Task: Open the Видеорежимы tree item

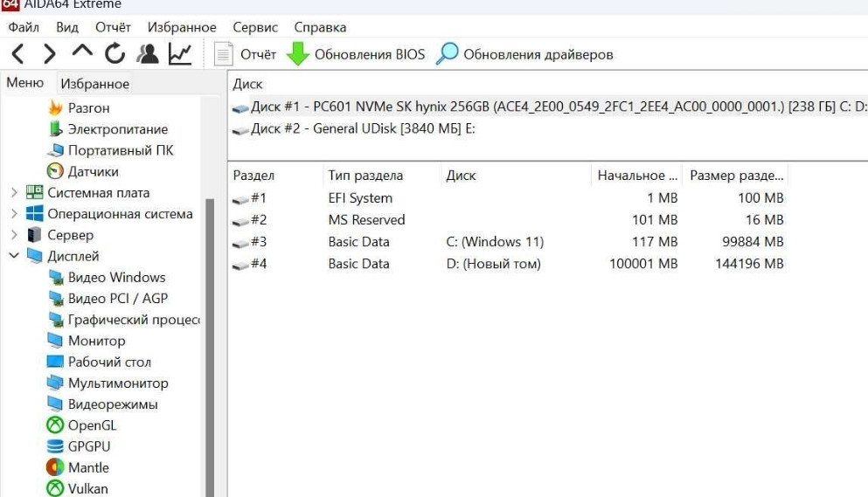Action: [113, 404]
